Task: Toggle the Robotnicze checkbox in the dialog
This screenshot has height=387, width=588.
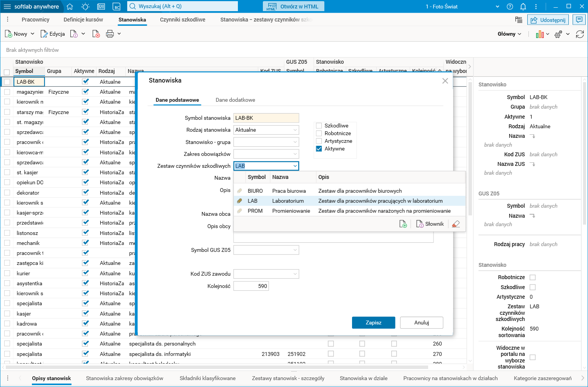Action: coord(319,133)
